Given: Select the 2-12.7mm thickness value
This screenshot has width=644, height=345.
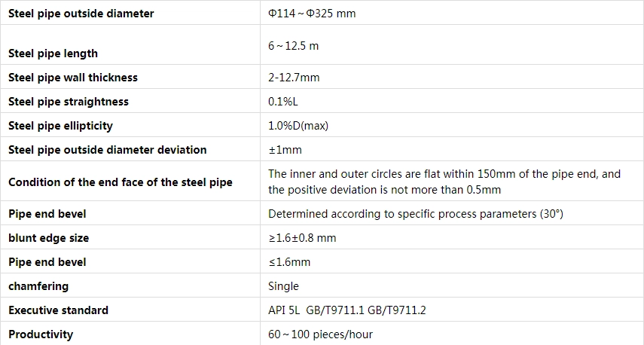Looking at the screenshot, I should 294,78.
